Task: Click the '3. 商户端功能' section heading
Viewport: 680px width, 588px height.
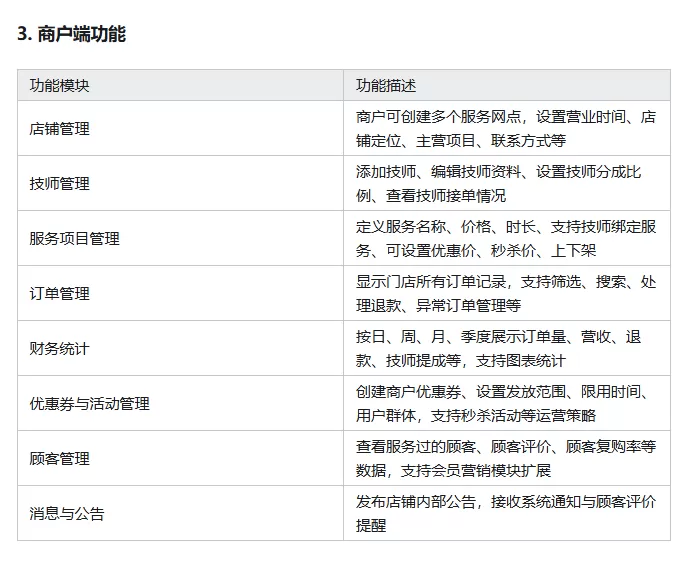Action: pyautogui.click(x=72, y=34)
